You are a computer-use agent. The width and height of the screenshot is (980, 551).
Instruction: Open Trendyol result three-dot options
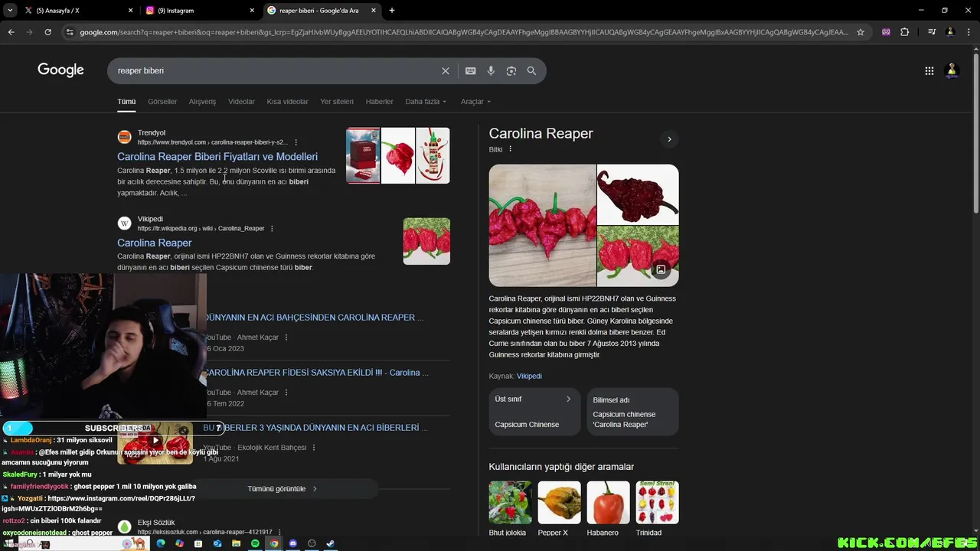pos(296,142)
